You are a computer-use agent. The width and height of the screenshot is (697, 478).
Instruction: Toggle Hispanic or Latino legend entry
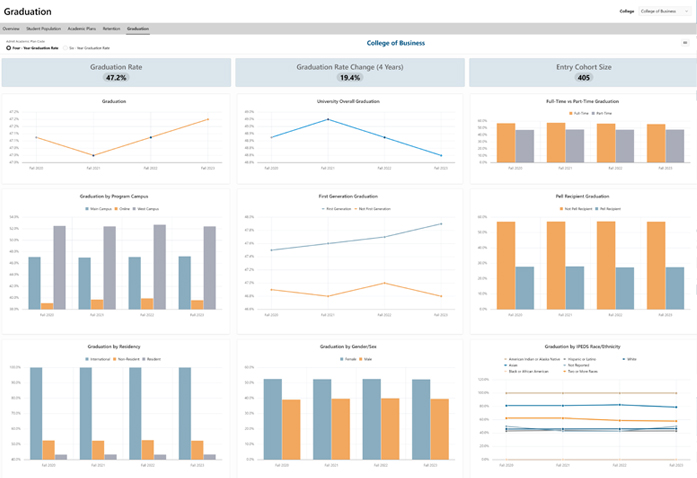pos(580,359)
